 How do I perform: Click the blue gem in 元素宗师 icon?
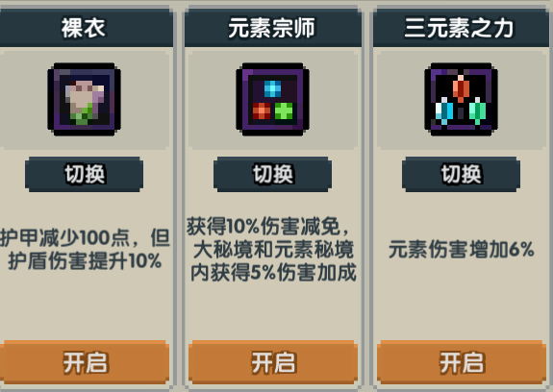[272, 88]
